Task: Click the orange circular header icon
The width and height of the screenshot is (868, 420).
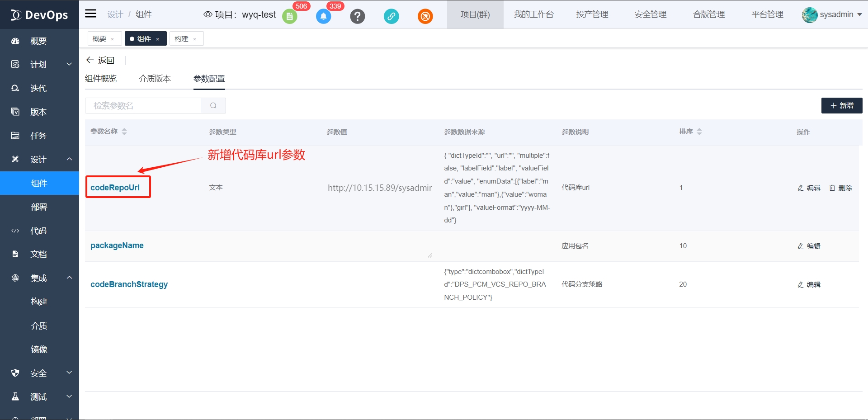Action: click(x=425, y=17)
